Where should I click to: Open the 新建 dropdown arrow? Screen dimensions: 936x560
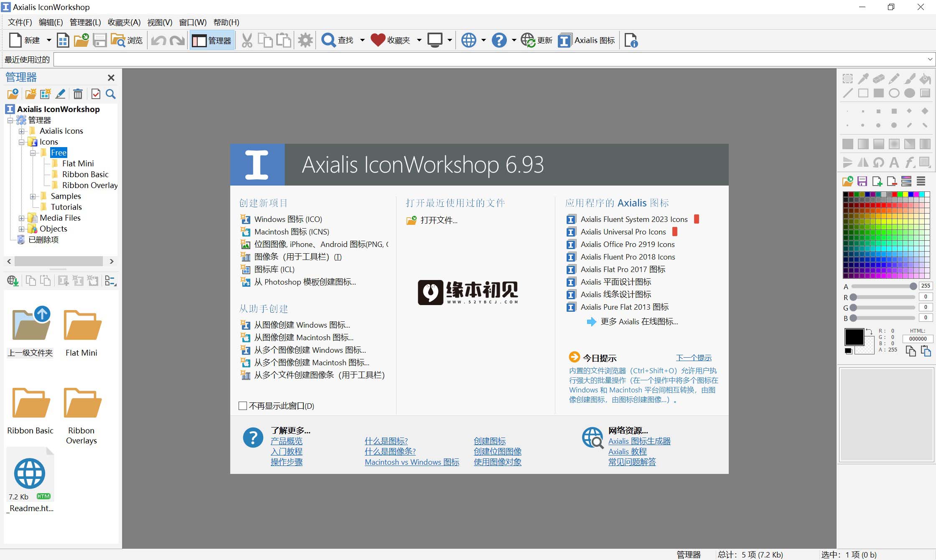point(48,40)
